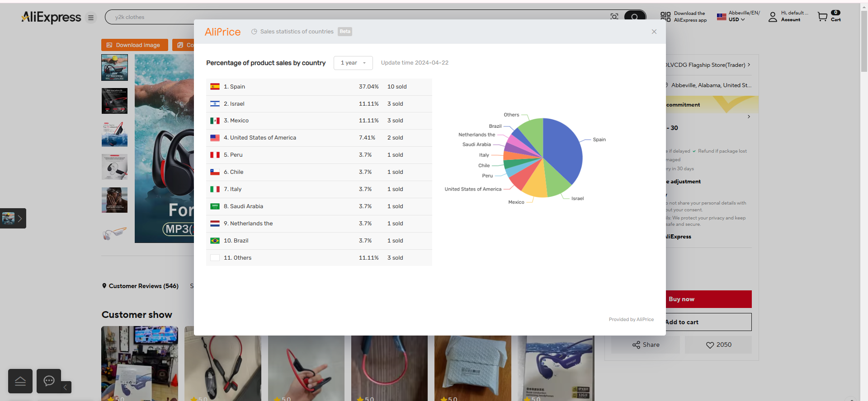Select the Spain flag icon row
The image size is (868, 401).
coord(215,87)
